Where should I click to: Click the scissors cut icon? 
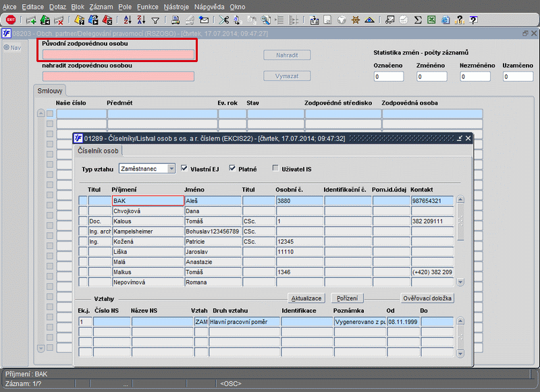click(x=225, y=20)
